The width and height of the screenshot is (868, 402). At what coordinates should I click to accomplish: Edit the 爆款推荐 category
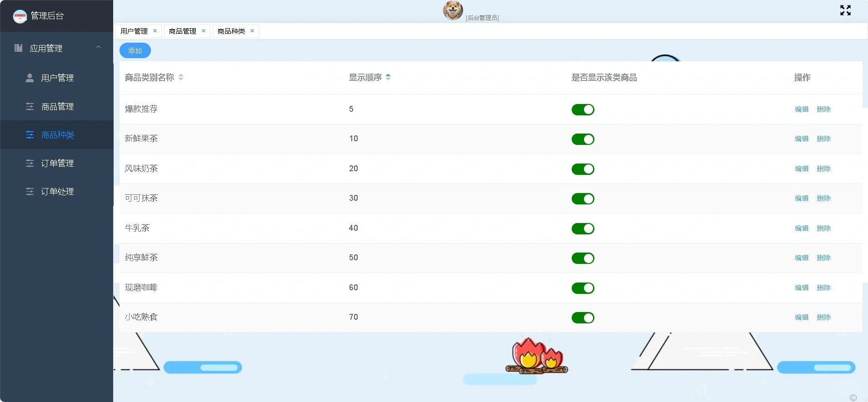click(x=802, y=109)
